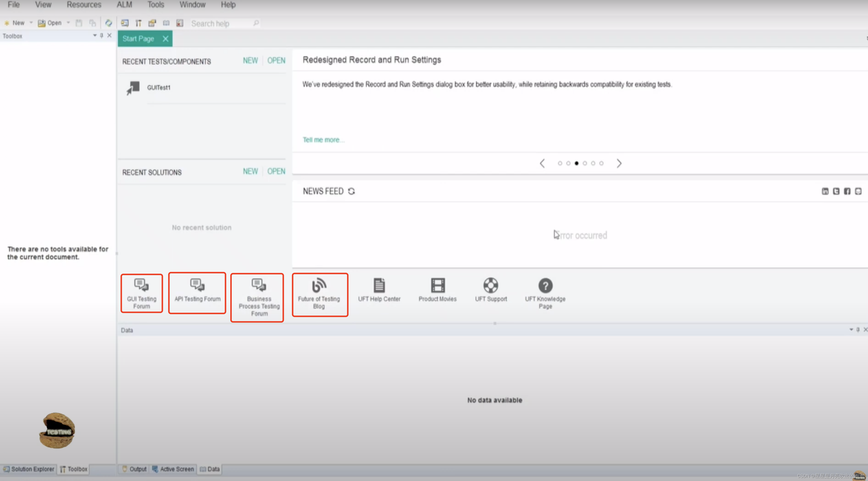Click OPEN under Recent Solutions
Screen dimensions: 868x481
(276, 171)
